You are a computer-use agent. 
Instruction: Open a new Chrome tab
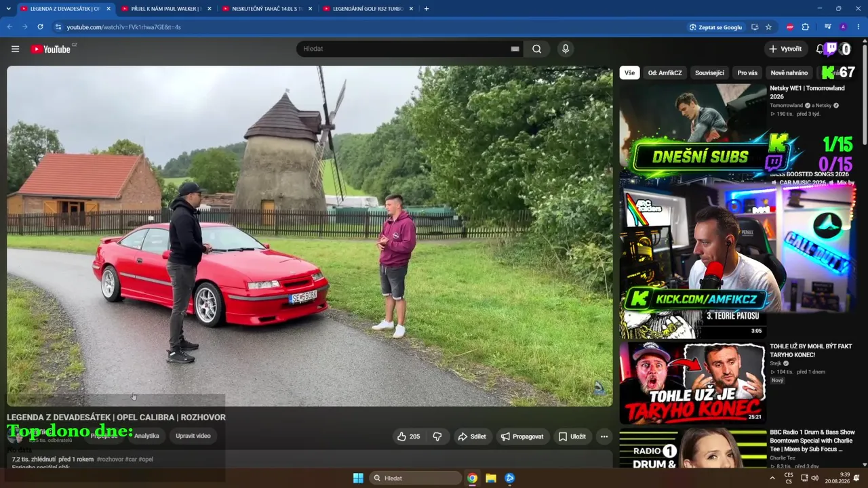(x=427, y=9)
